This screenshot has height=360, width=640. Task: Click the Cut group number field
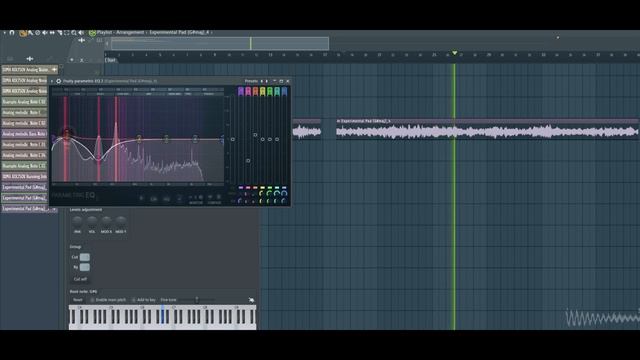[x=84, y=257]
